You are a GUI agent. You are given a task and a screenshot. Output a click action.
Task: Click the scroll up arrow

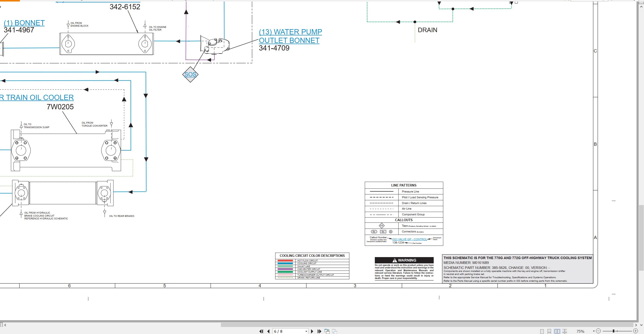click(x=641, y=7)
